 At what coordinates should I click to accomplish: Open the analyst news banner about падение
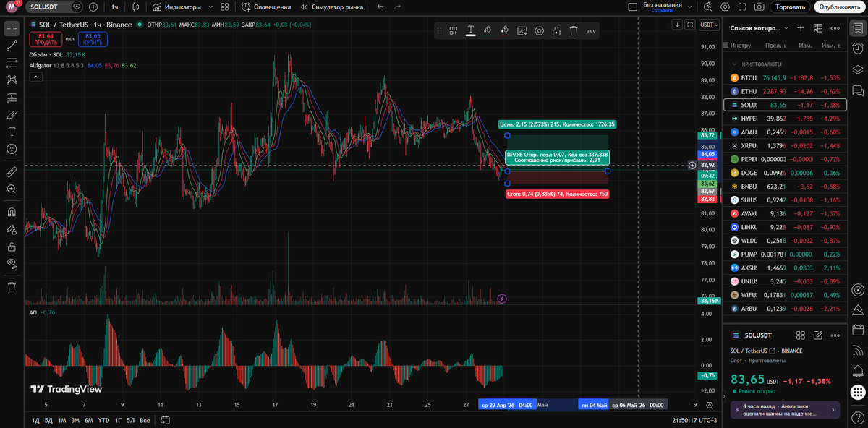tap(785, 410)
